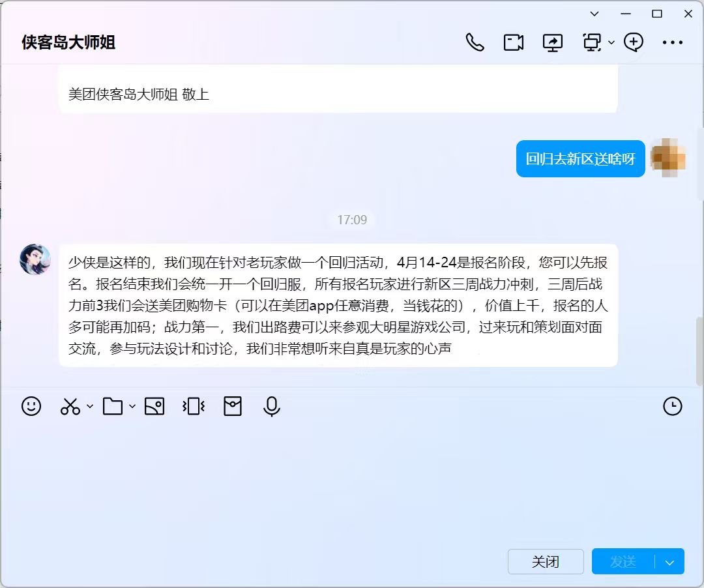The height and width of the screenshot is (588, 704).
Task: Send a file using the folder icon
Action: click(x=113, y=406)
